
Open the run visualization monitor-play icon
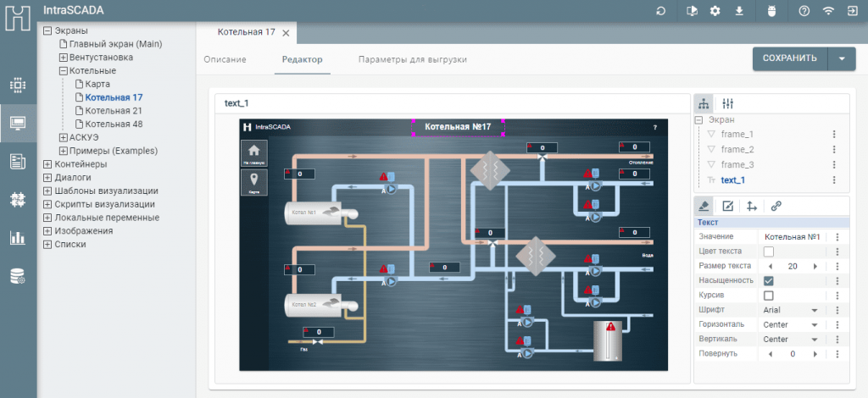692,11
